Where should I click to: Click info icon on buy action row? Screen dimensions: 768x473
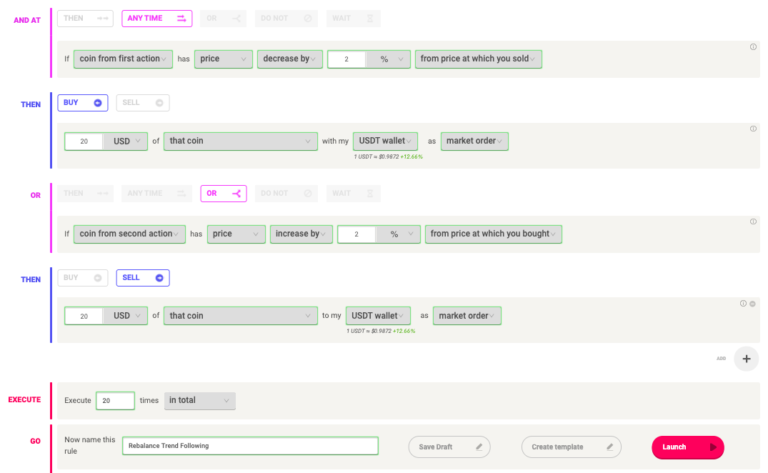tap(753, 129)
